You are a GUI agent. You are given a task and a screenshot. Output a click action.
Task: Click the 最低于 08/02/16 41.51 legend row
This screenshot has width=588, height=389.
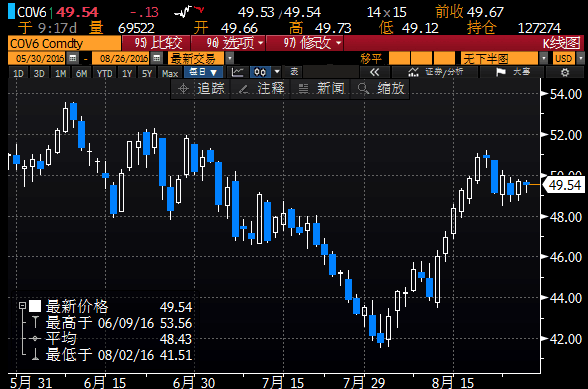(112, 354)
